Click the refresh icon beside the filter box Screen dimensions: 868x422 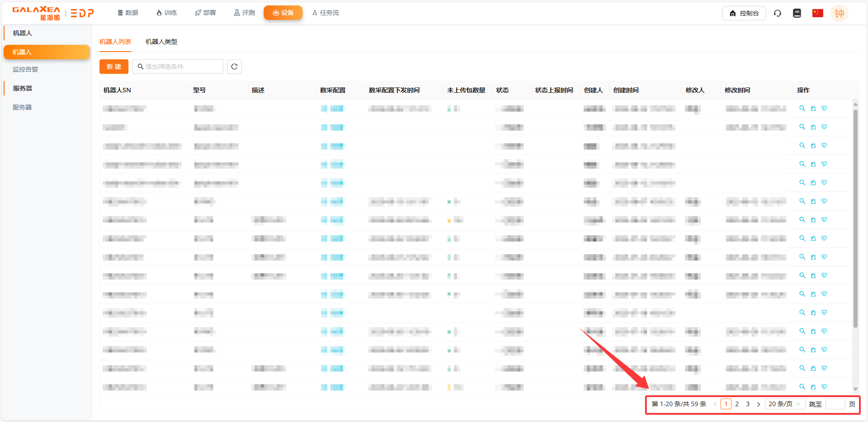(234, 67)
